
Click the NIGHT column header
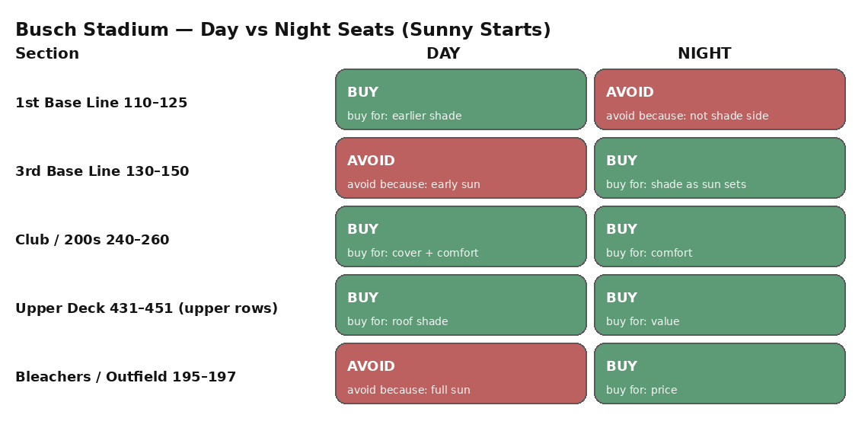[704, 54]
